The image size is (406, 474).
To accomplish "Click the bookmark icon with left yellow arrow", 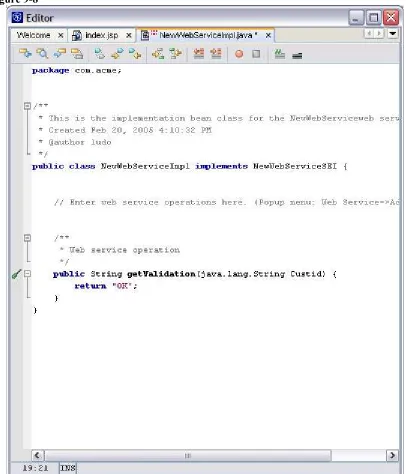I will pyautogui.click(x=117, y=53).
